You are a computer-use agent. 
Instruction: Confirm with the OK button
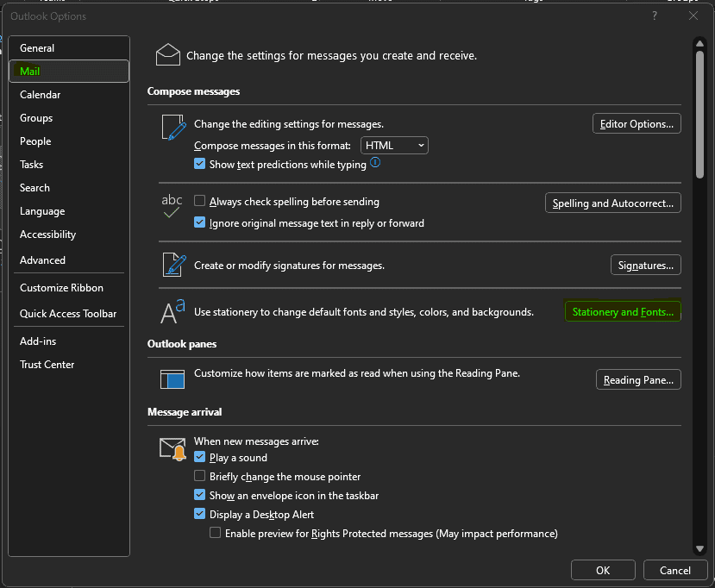click(603, 570)
